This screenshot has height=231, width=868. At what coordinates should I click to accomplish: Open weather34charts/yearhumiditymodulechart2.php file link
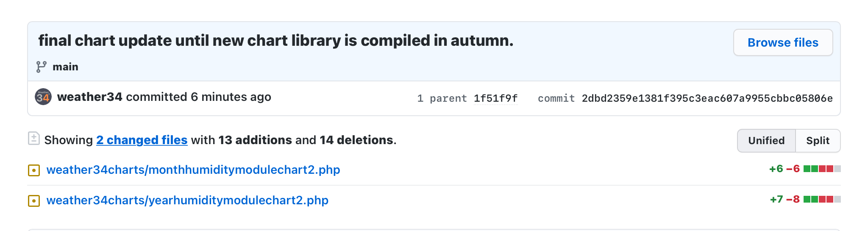pos(187,200)
